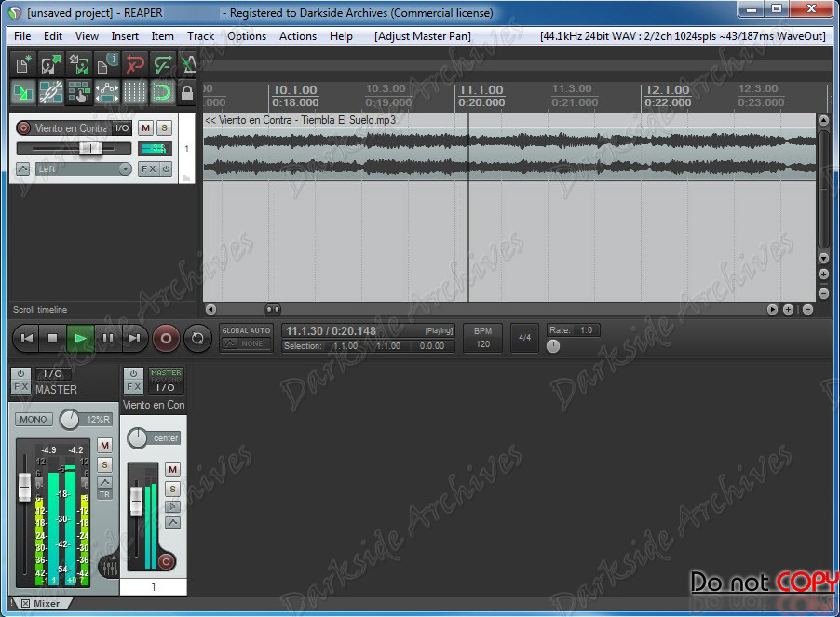Open the Help menu
Screen dimensions: 840x617
341,36
